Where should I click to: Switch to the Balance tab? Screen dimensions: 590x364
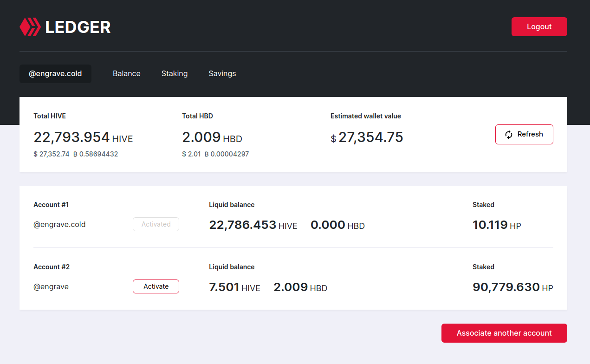point(127,74)
